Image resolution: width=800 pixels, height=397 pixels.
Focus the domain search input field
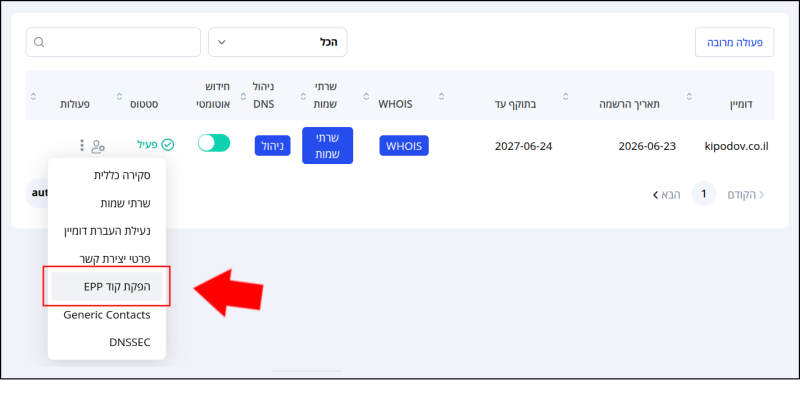pyautogui.click(x=113, y=42)
